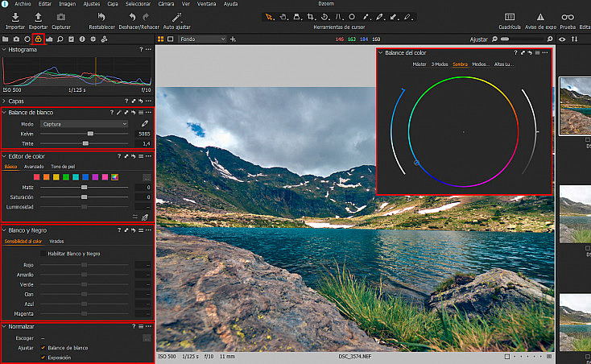591x364 pixels.
Task: Switch to Virados tab in Blanco y Negro
Action: point(56,241)
